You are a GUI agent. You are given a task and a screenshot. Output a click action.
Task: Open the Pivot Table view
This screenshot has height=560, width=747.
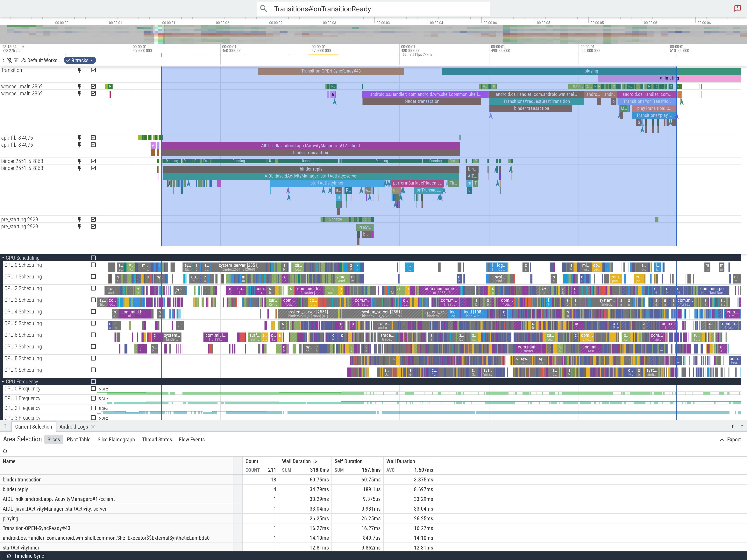79,439
